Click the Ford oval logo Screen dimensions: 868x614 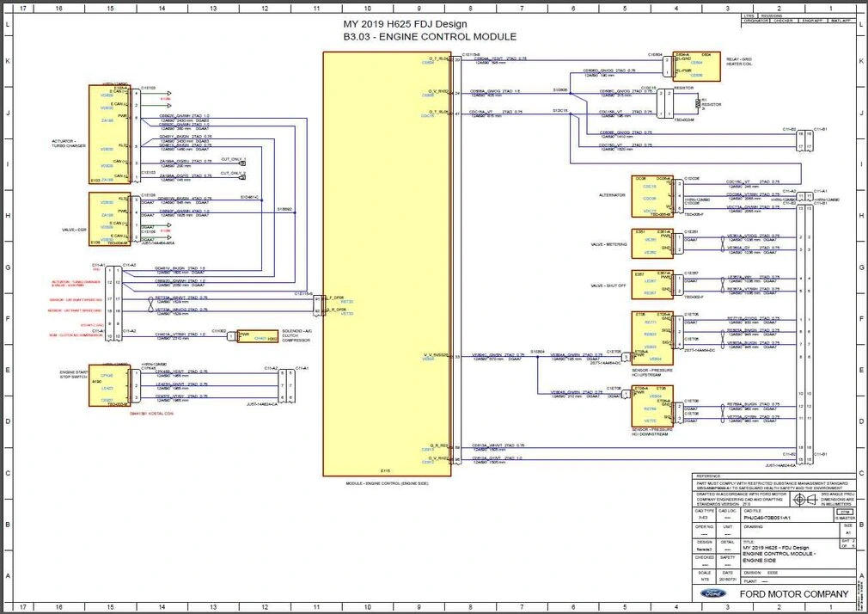(712, 594)
